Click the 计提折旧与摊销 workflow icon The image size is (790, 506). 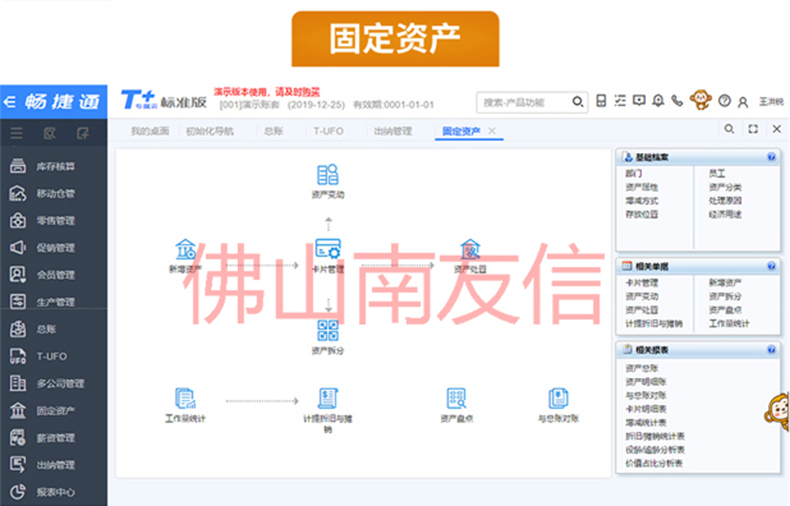tap(327, 398)
